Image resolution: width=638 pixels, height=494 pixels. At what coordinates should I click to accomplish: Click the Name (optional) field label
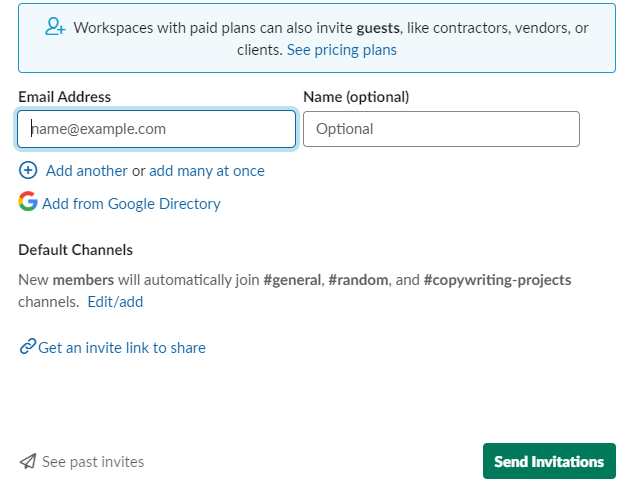356,97
